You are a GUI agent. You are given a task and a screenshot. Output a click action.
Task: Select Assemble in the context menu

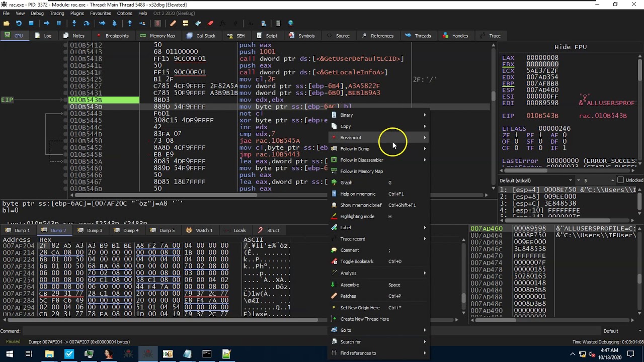[x=379, y=285]
